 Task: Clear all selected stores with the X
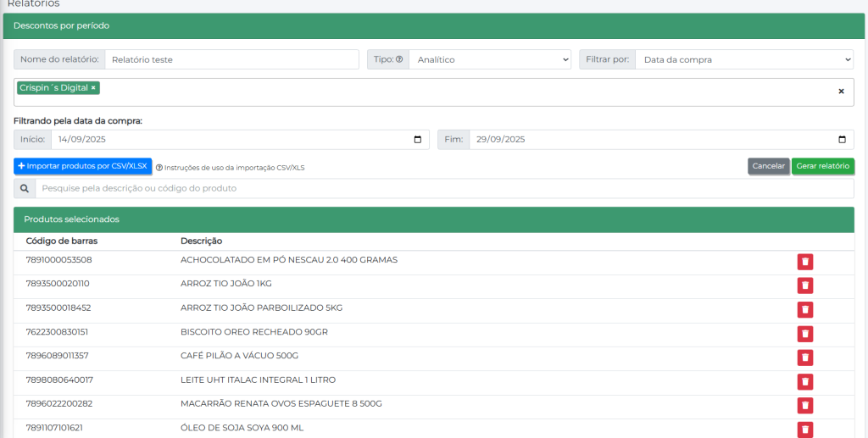[x=841, y=91]
